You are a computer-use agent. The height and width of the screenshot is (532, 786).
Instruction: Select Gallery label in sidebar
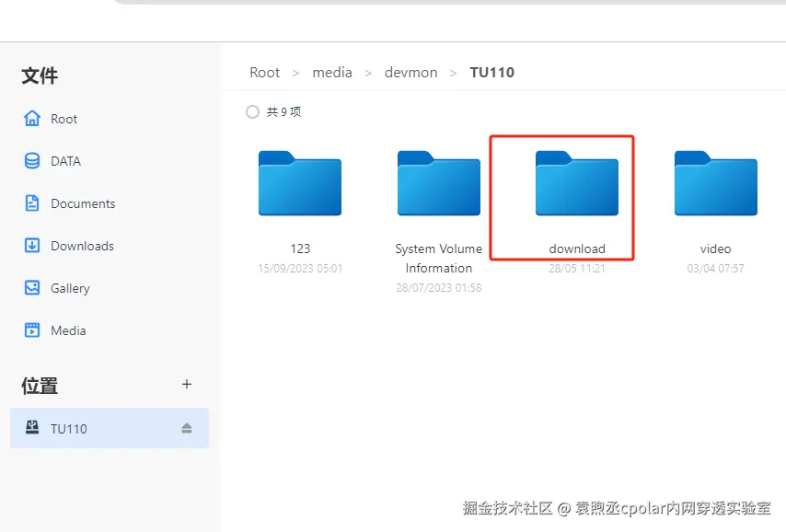[x=70, y=288]
